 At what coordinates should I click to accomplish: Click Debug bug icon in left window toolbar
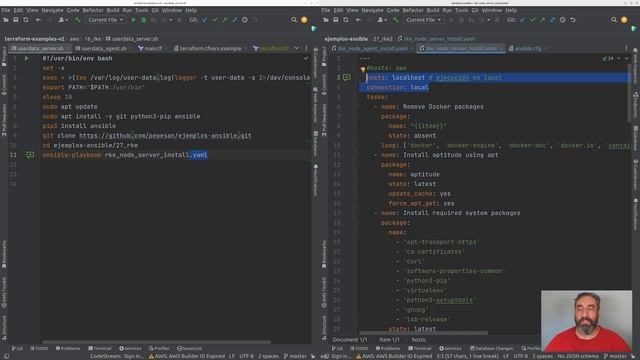pyautogui.click(x=144, y=20)
